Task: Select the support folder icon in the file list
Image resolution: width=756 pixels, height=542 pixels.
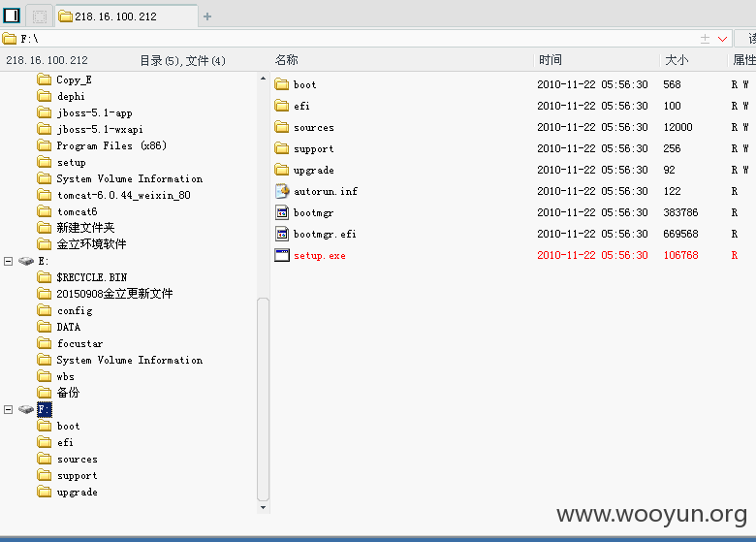Action: [282, 148]
